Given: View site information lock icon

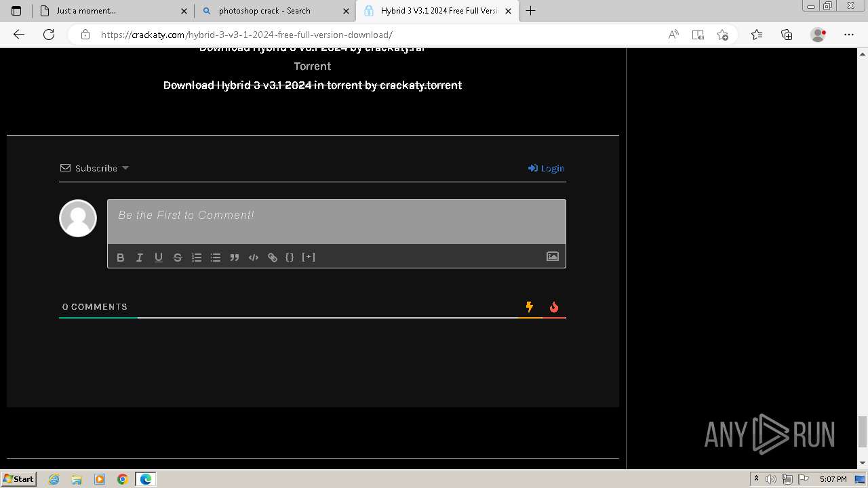Looking at the screenshot, I should coord(85,35).
